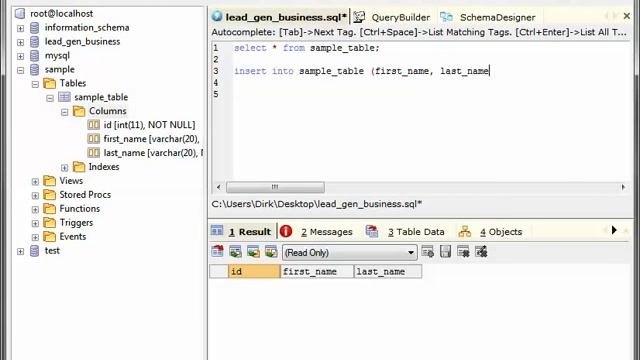The height and width of the screenshot is (360, 640).
Task: Click the 'select * from sample_table;' line in editor
Action: coord(307,48)
